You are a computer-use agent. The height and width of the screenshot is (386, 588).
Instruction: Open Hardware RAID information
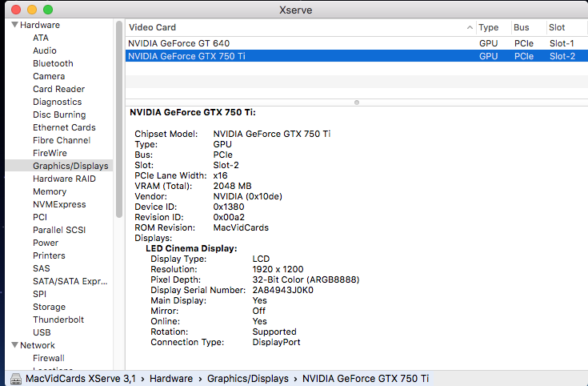tap(64, 179)
